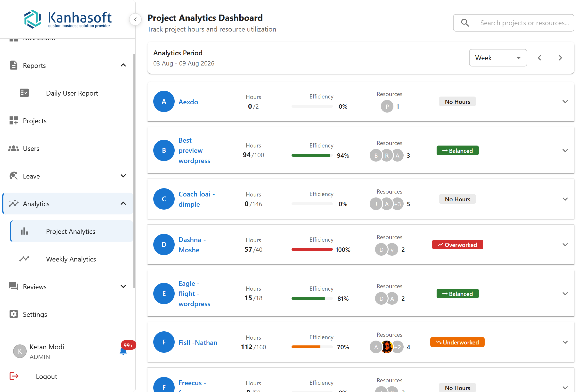Expand the Reviews menu chevron
The width and height of the screenshot is (586, 392).
pos(123,286)
